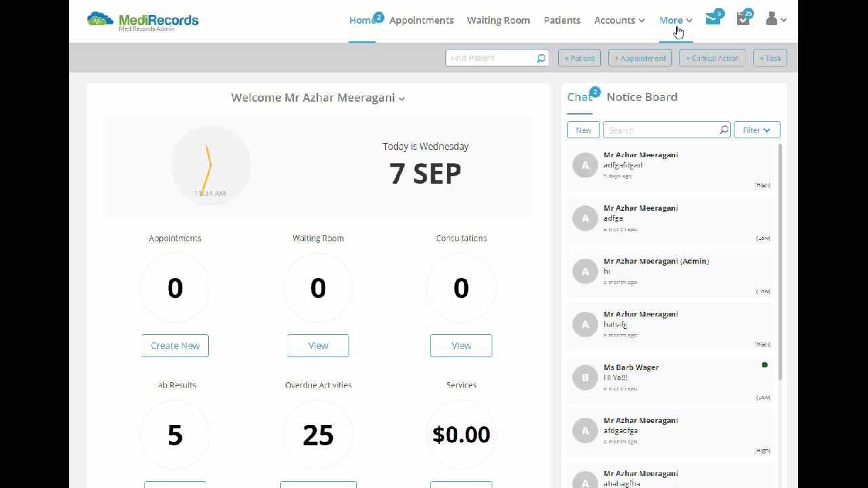Open the Waiting Room page
This screenshot has height=488, width=868.
498,20
